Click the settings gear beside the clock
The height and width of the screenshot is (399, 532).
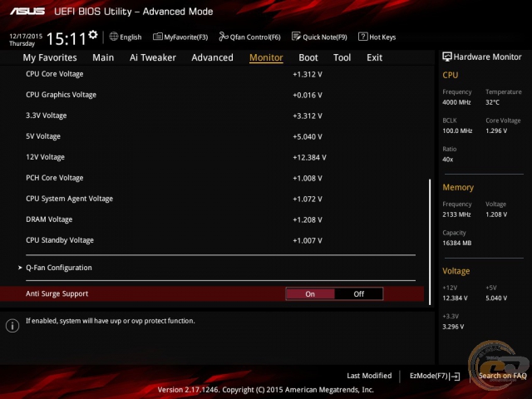click(x=92, y=34)
